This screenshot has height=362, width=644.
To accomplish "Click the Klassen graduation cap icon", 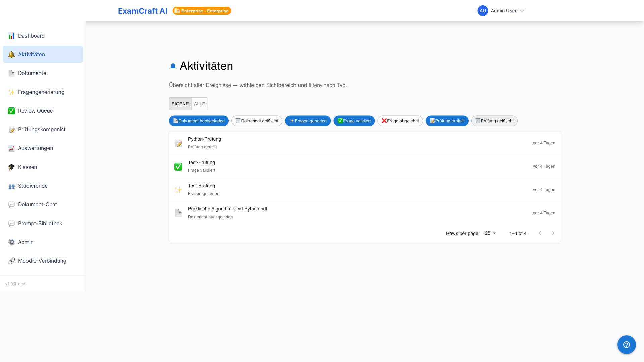I will [11, 167].
